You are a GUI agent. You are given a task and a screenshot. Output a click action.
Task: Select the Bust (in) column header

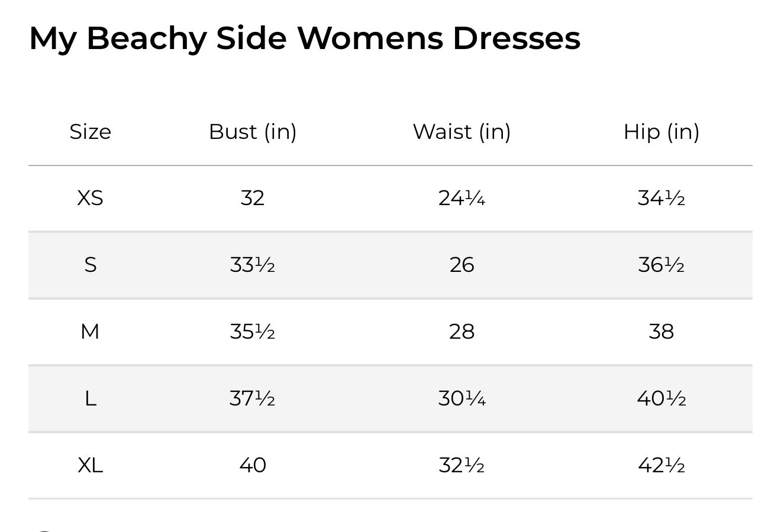point(253,131)
